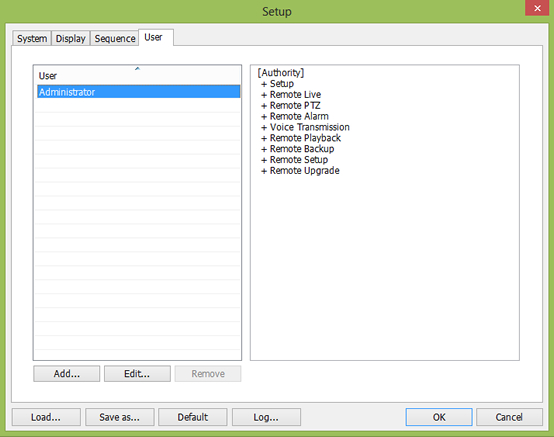Open Edit... for selected user

137,374
